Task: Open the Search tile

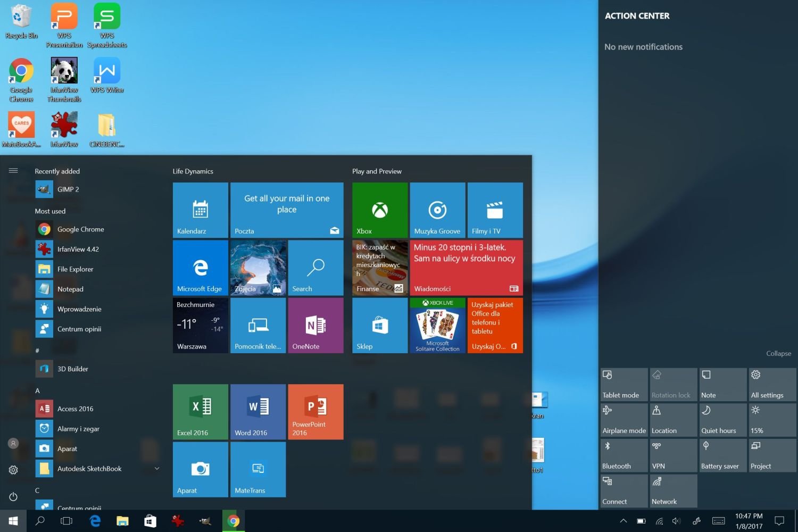Action: pyautogui.click(x=315, y=268)
